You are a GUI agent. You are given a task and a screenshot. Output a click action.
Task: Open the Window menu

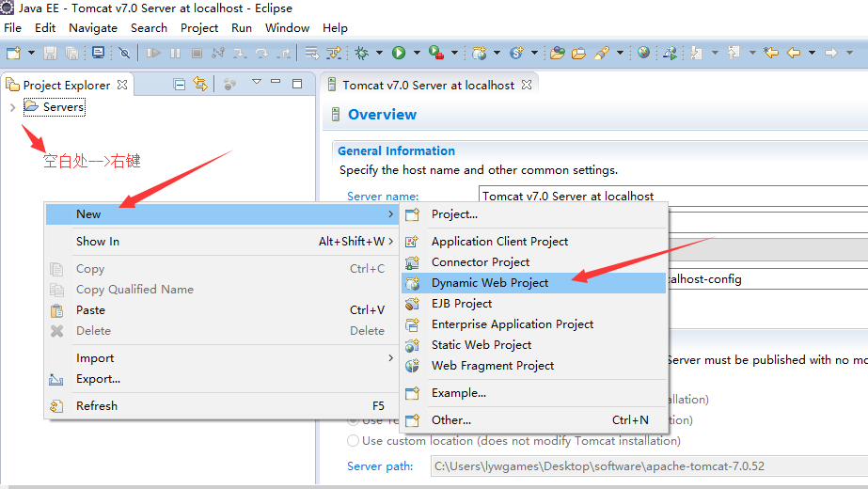[x=288, y=27]
